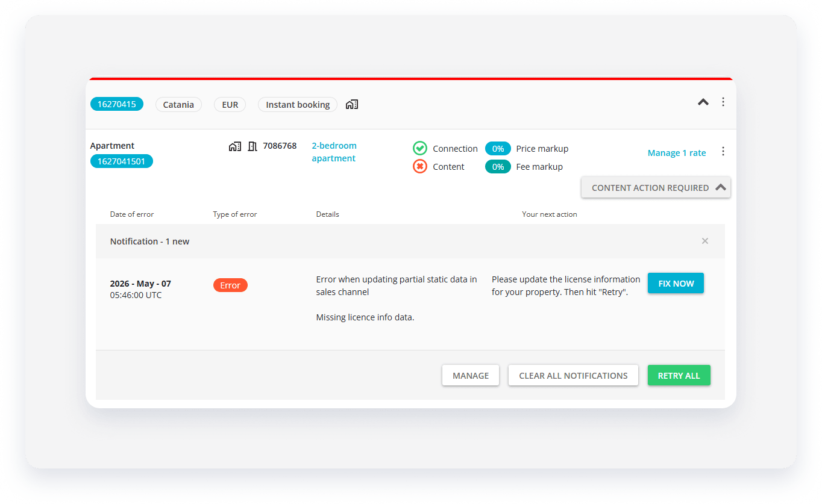Click the EUR currency tag
This screenshot has height=504, width=822.
230,104
